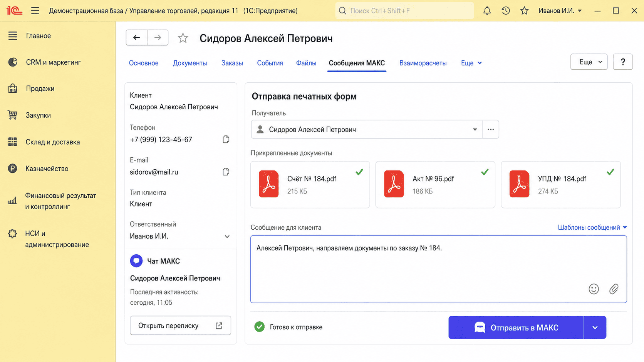Viewport: 644px width, 362px height.
Task: Click into the client message text area
Action: click(439, 269)
